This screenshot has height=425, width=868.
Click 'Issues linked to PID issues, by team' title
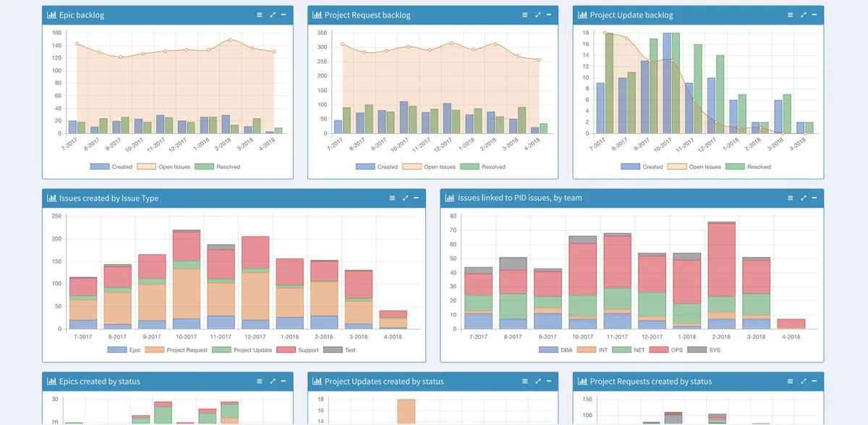coord(519,198)
